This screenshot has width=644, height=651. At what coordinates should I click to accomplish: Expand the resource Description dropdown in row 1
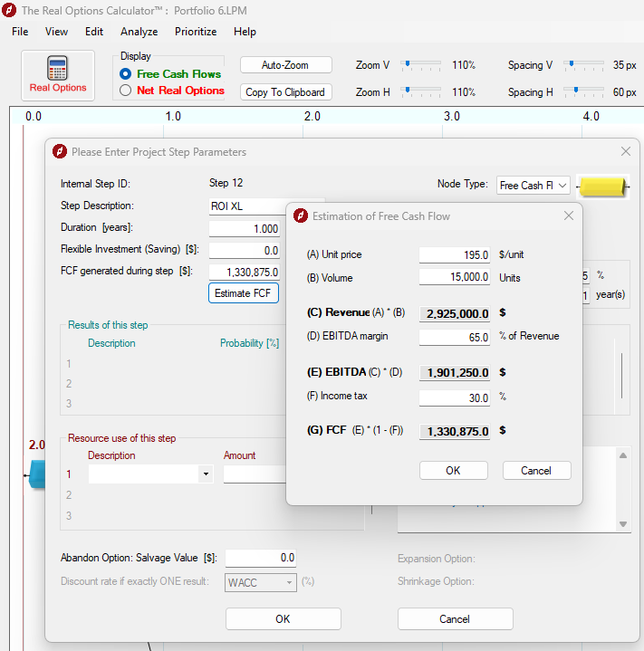tap(206, 474)
